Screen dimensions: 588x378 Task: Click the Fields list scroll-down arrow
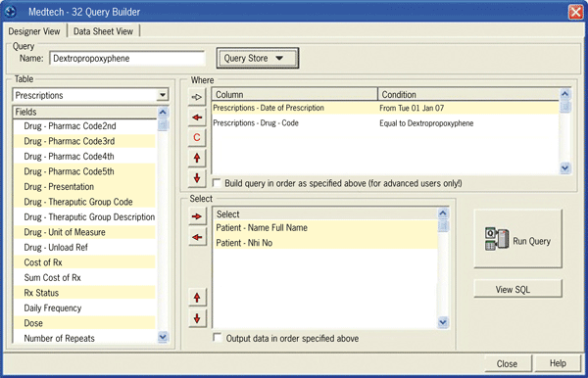[x=163, y=337]
